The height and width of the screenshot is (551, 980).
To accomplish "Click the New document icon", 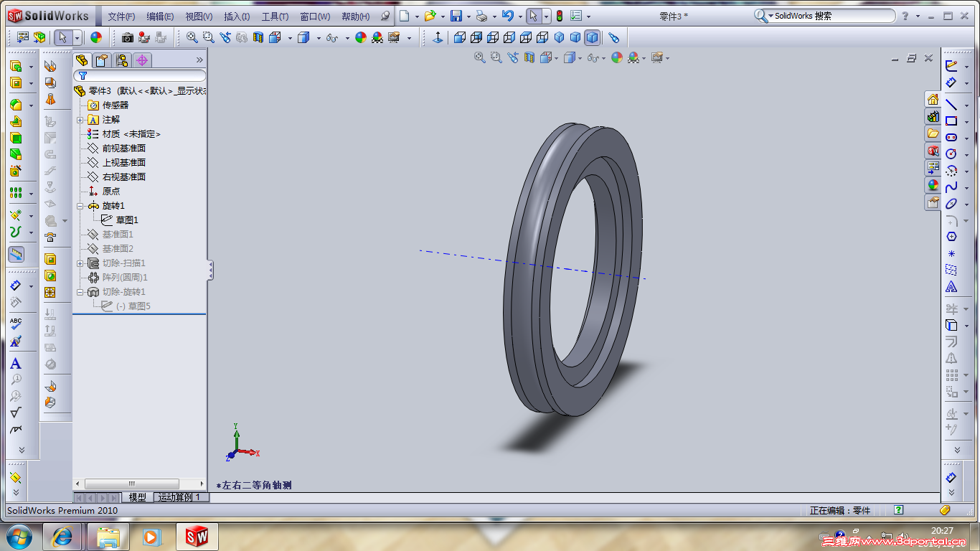I will point(405,16).
